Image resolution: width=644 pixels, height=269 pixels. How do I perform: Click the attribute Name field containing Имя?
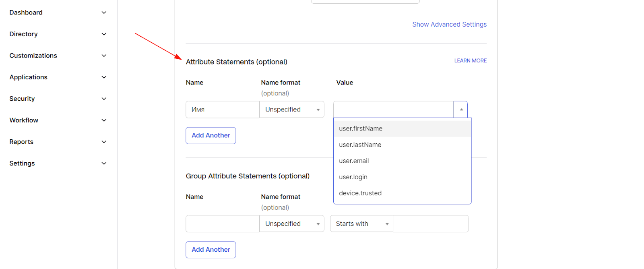pyautogui.click(x=222, y=110)
